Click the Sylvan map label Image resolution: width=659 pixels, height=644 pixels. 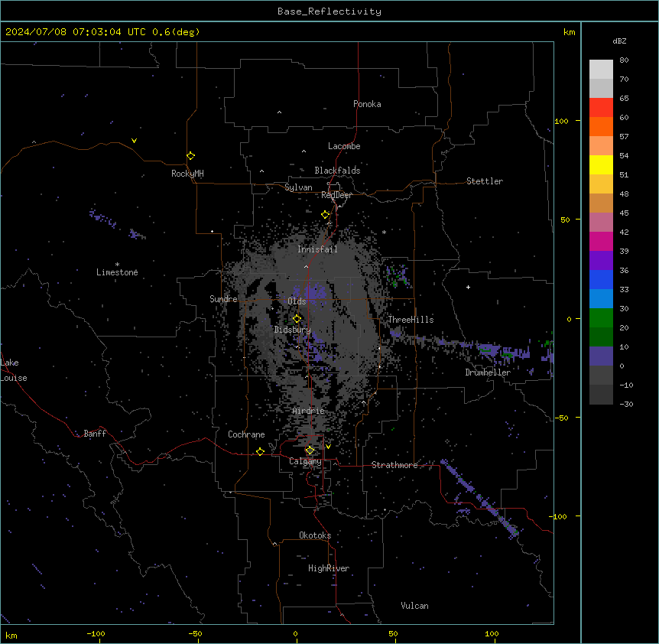pos(298,187)
